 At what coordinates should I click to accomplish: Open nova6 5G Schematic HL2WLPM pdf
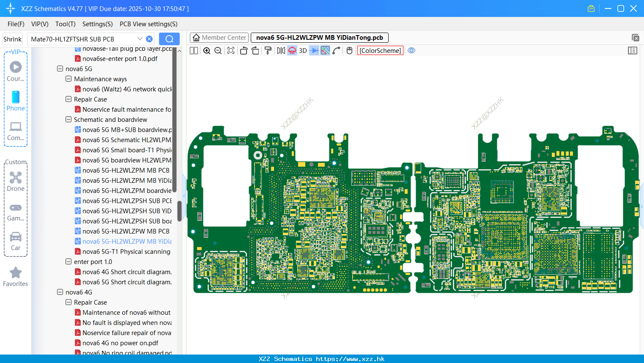coord(123,140)
